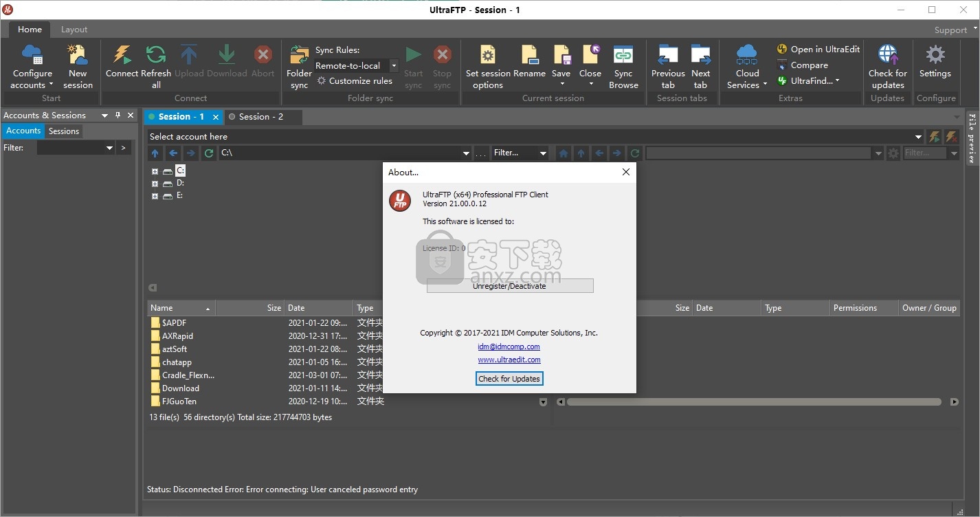Screen dimensions: 980x517
Task: Click Check for updates in ribbon
Action: tap(887, 67)
